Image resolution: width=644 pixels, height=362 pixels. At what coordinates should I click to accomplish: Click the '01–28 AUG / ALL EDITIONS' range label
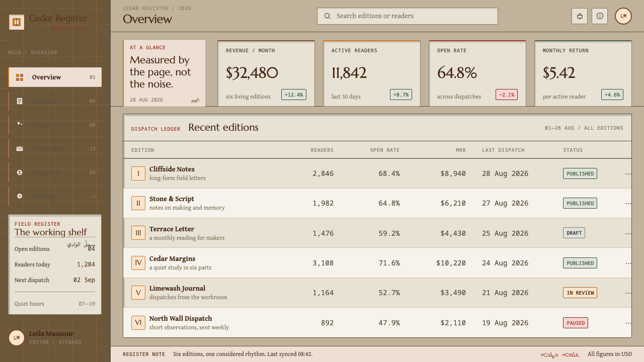[x=584, y=128]
